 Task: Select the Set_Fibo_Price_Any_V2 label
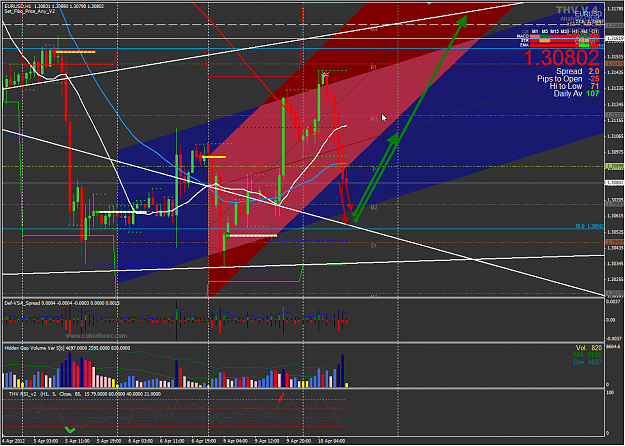coord(29,11)
